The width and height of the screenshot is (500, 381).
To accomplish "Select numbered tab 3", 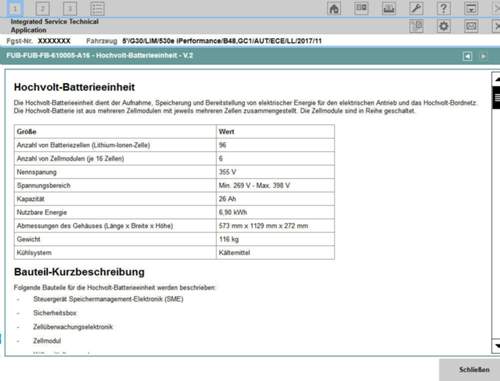I will click(x=70, y=9).
